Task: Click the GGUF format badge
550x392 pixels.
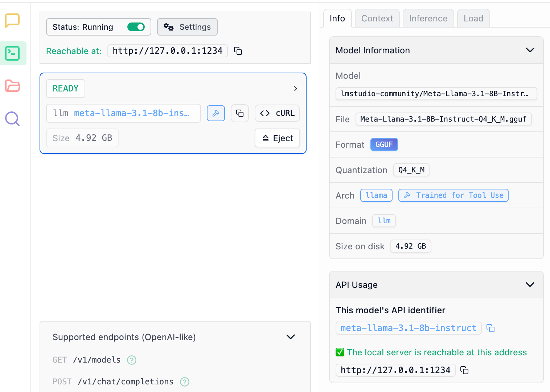Action: tap(384, 144)
